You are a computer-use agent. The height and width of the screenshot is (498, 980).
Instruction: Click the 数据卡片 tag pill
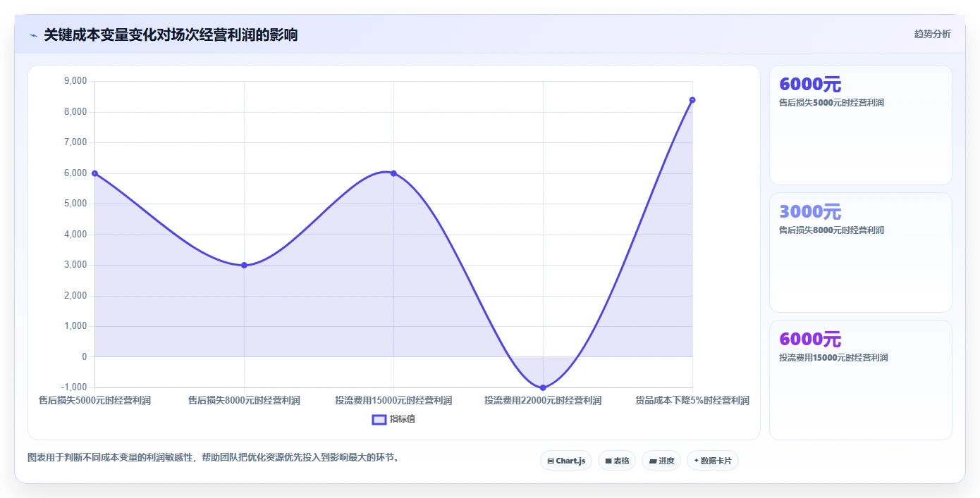713,461
